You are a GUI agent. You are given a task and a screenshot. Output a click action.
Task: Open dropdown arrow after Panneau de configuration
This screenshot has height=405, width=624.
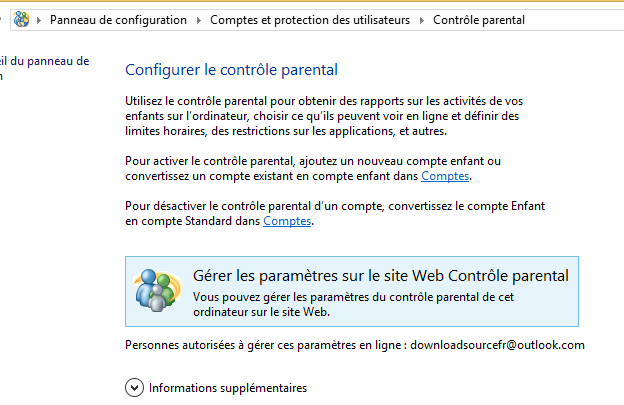[x=199, y=20]
